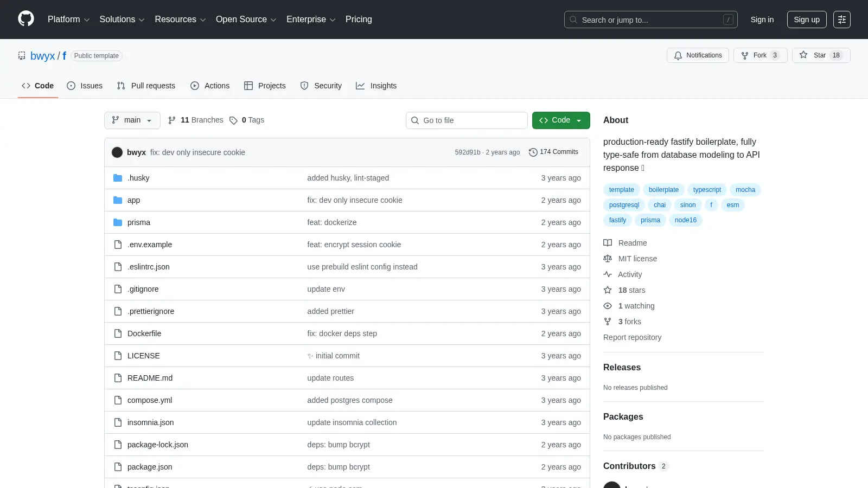
Task: Click the star icon in Star button
Action: 803,55
